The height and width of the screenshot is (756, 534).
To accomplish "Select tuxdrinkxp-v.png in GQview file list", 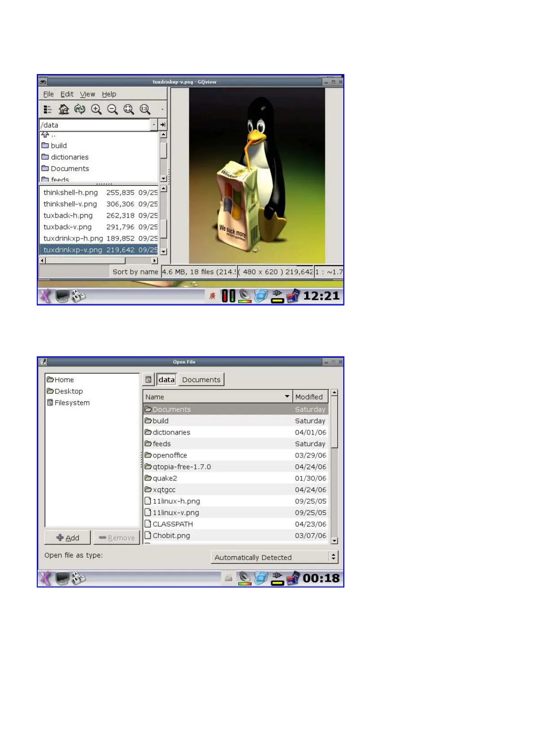I will pos(99,250).
